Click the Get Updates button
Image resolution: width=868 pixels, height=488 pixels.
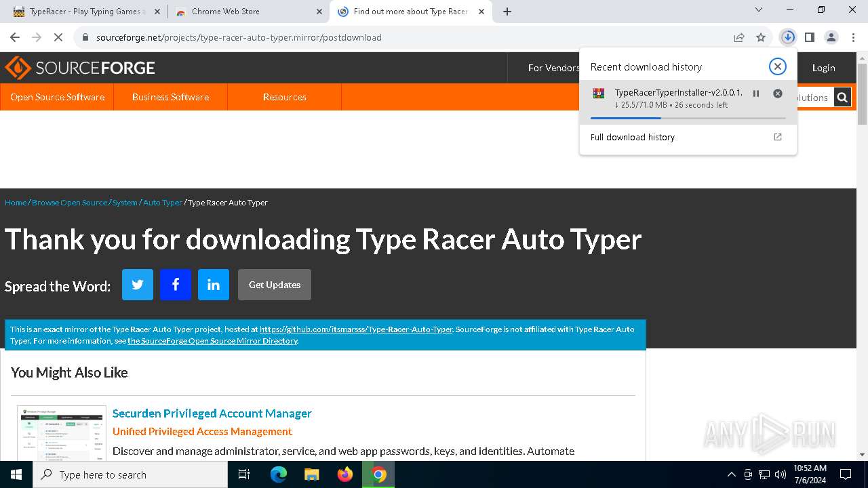(x=275, y=285)
